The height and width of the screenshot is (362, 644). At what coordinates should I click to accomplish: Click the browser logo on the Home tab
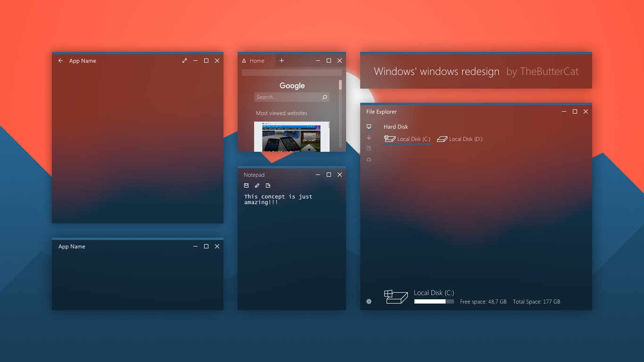tap(244, 60)
